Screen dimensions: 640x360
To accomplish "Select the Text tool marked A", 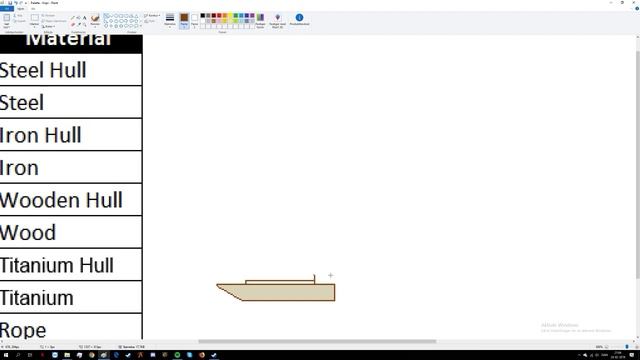I will tap(84, 18).
